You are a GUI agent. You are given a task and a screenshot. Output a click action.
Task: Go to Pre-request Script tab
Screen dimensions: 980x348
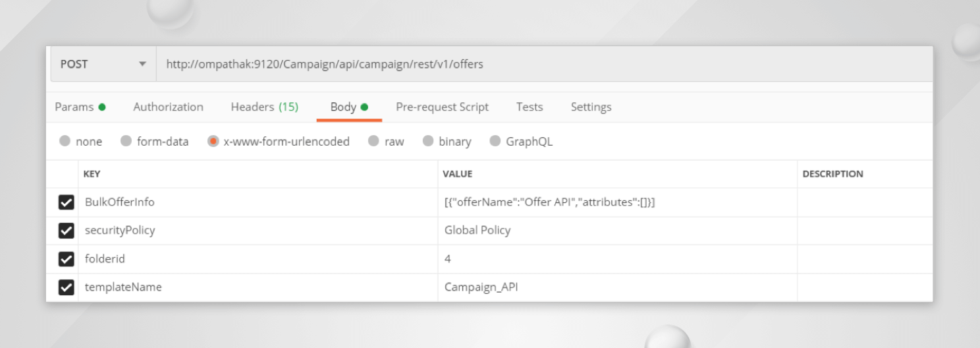pyautogui.click(x=442, y=107)
